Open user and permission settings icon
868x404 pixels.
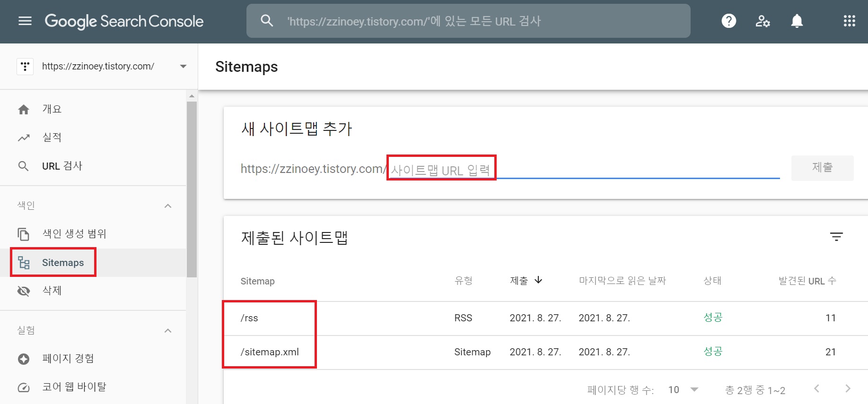click(763, 21)
